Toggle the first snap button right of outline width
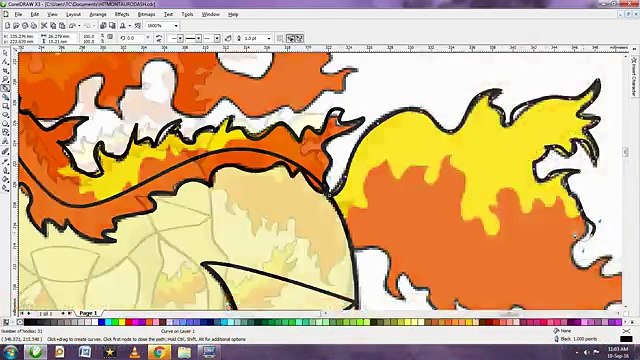The image size is (640, 360). pos(291,38)
